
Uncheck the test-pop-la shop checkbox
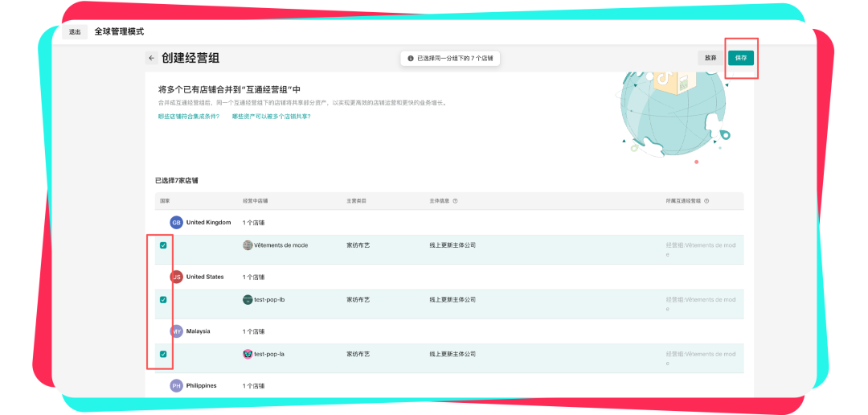click(163, 354)
